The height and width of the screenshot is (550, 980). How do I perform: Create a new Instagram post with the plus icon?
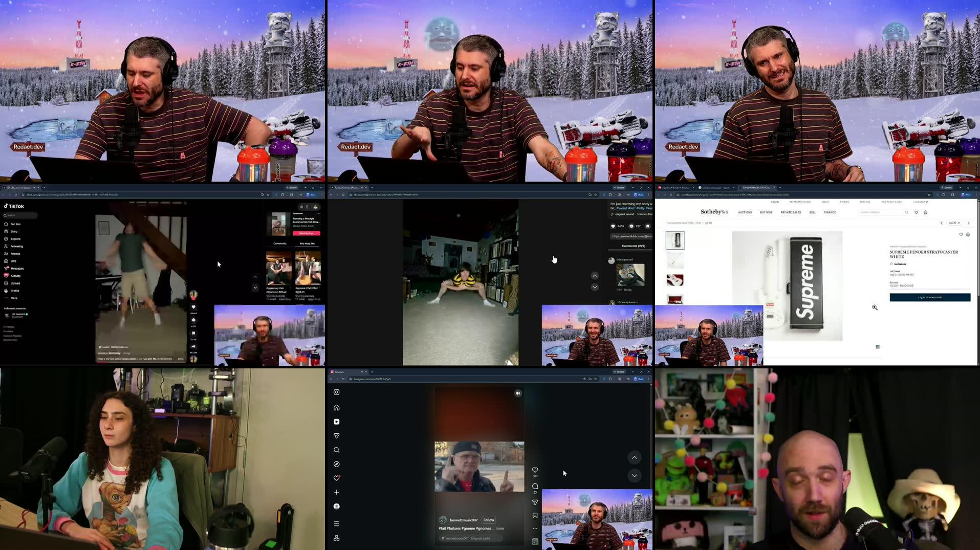coord(336,492)
